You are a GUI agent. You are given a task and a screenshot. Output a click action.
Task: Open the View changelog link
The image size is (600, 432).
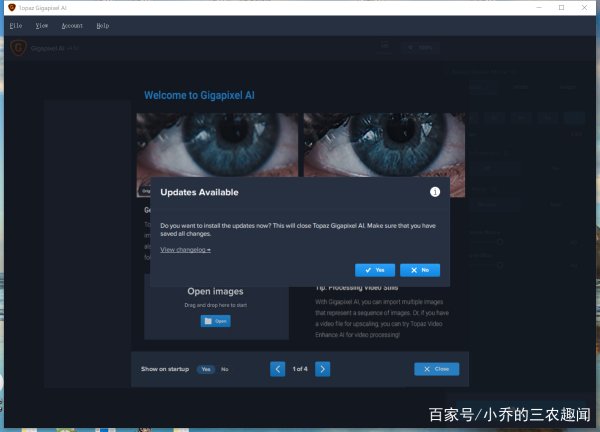185,249
